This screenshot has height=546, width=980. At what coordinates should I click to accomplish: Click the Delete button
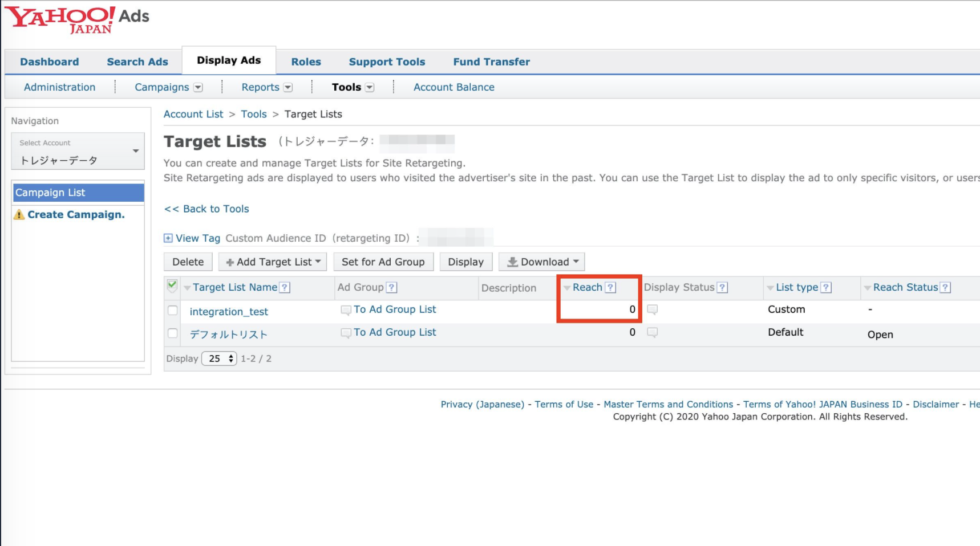point(188,262)
